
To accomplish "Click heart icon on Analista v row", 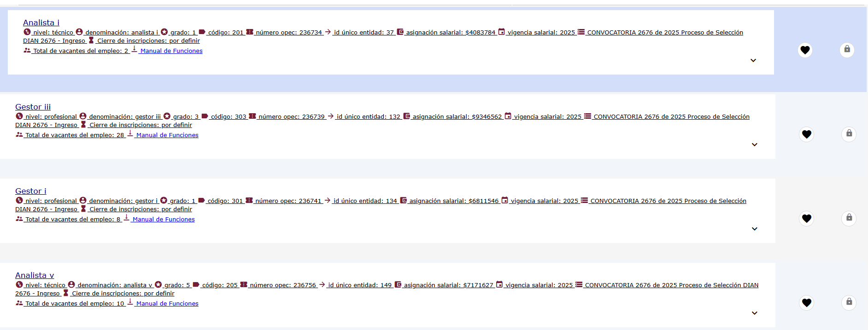I will click(806, 302).
